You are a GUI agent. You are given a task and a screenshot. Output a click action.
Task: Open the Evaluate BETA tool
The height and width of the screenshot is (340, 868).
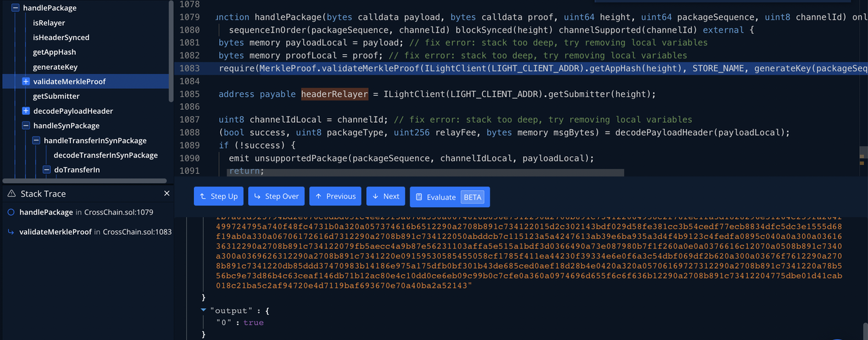[450, 197]
